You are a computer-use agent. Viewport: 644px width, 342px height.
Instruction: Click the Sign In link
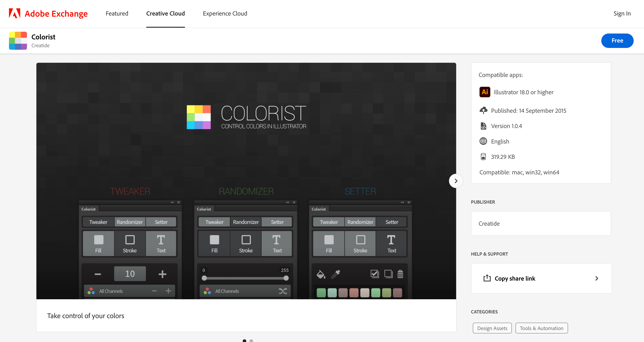[622, 13]
